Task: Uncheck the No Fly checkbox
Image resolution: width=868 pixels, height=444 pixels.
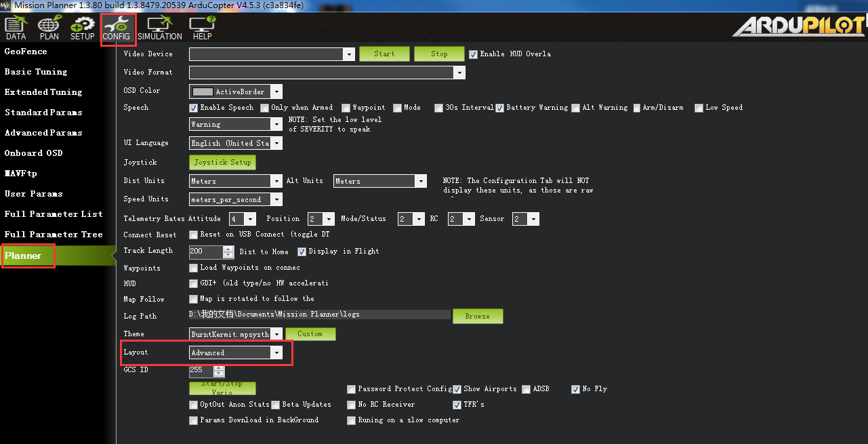Action: [x=576, y=389]
